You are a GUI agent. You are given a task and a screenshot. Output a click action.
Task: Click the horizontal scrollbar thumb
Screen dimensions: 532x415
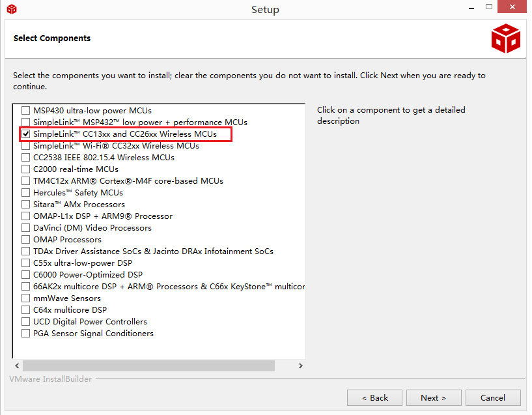[148, 365]
